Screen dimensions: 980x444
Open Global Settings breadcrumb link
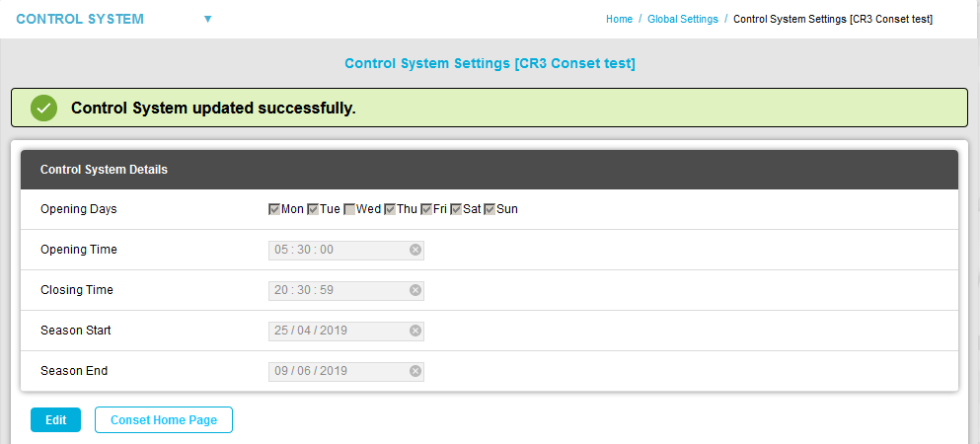click(x=683, y=19)
